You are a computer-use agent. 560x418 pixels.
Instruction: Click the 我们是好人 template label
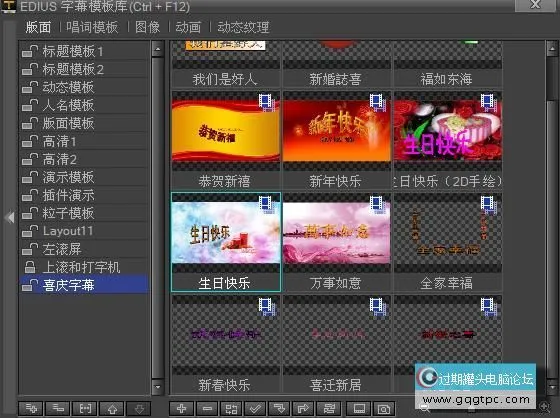click(225, 79)
